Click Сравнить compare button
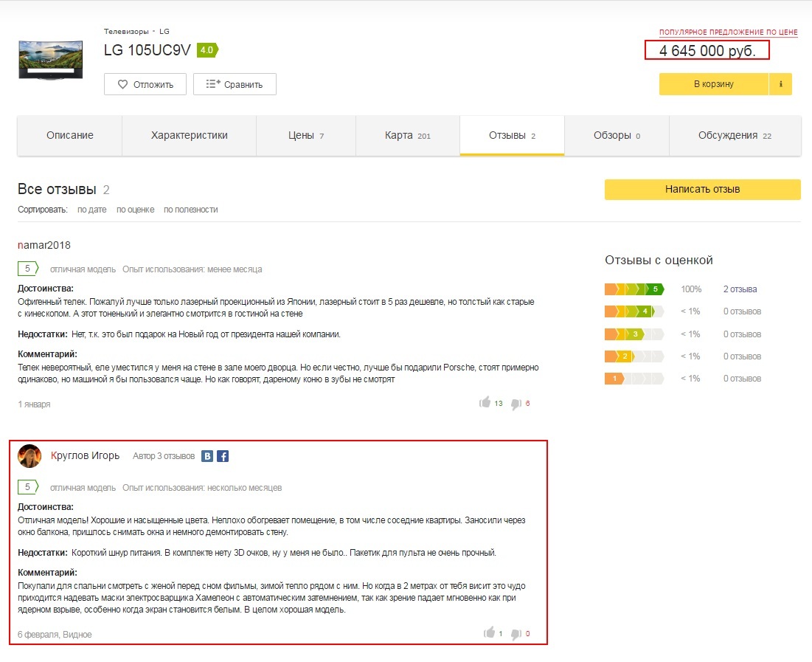Screen dimensions: 812x662 (x=235, y=84)
